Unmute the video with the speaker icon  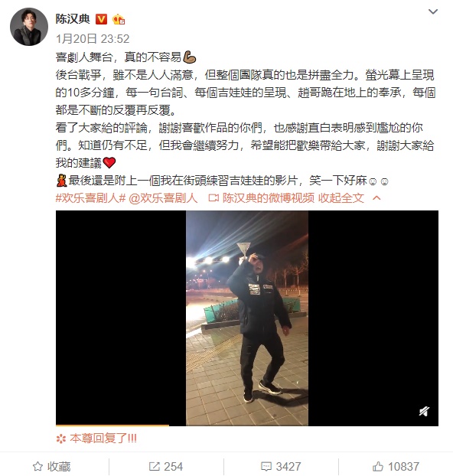tap(424, 412)
